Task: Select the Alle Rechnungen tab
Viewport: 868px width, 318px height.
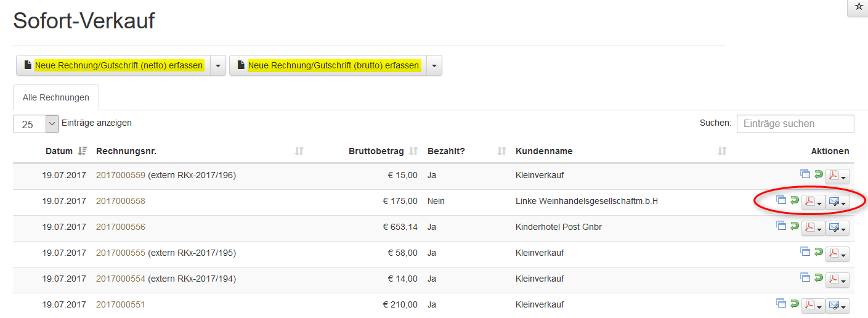Action: (55, 97)
